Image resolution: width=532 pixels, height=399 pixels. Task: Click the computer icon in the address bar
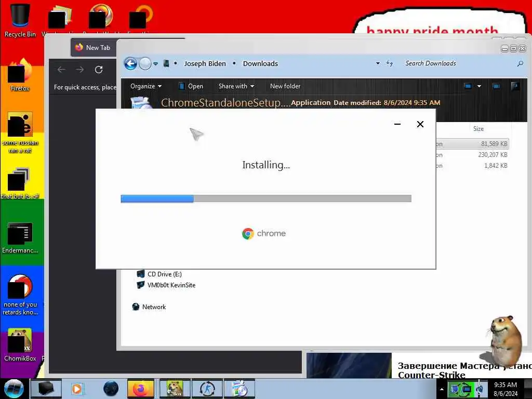coord(166,63)
